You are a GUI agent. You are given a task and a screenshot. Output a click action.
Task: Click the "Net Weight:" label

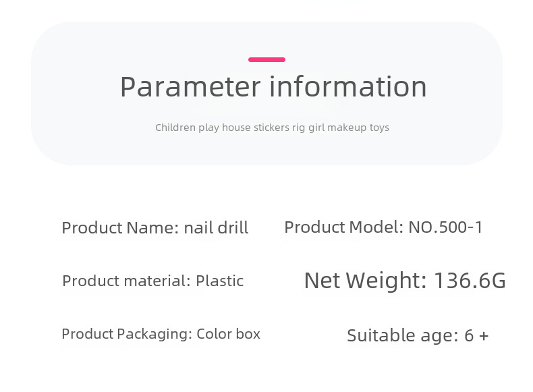[x=365, y=281]
